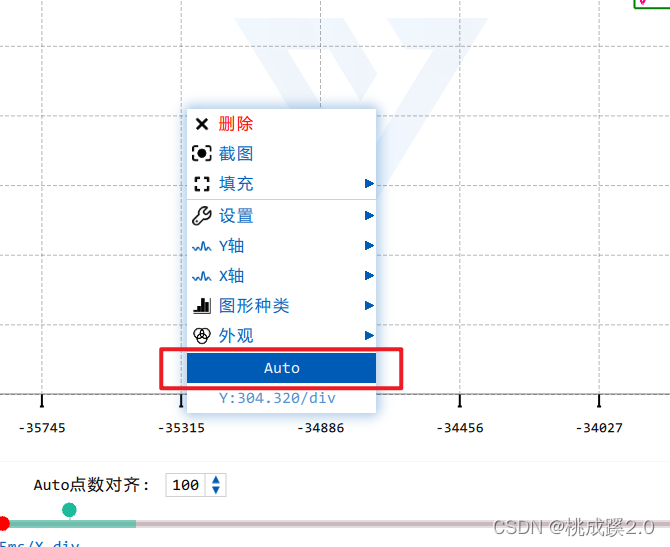
Task: Open the 填充 menu entry
Action: coord(281,184)
